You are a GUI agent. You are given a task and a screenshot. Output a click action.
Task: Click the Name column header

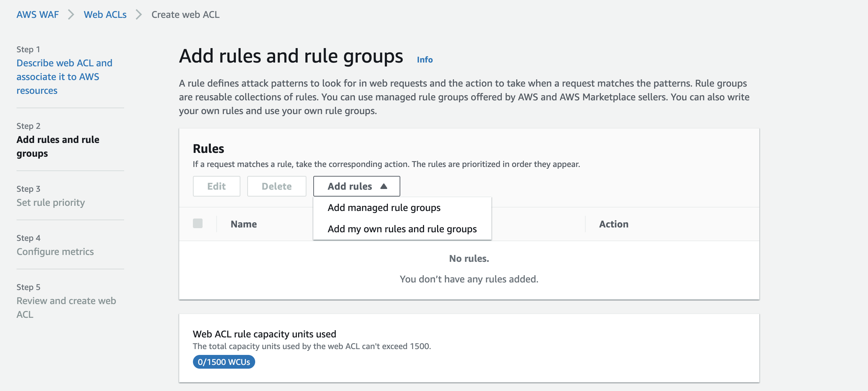(243, 224)
